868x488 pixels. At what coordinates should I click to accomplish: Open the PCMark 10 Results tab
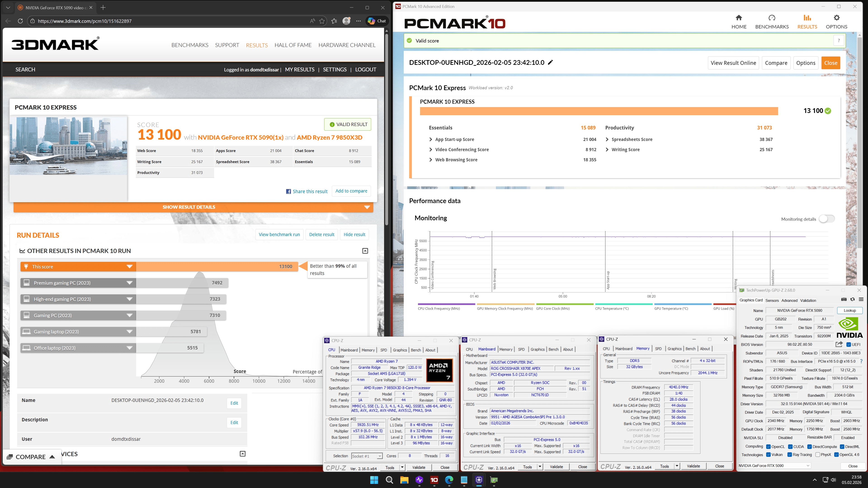pyautogui.click(x=807, y=22)
